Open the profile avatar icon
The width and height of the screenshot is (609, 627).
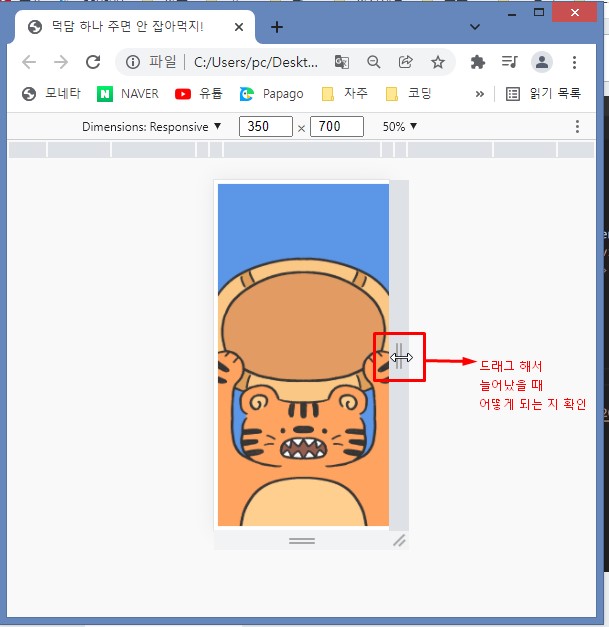tap(542, 62)
